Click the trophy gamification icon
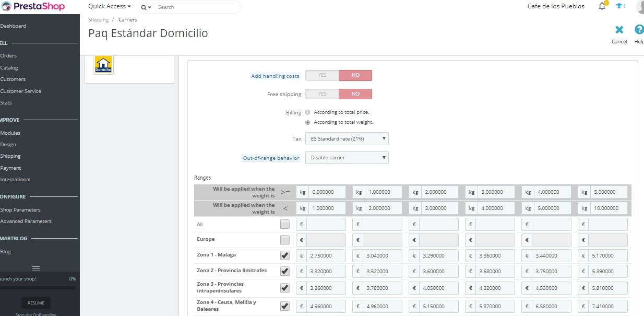The height and width of the screenshot is (316, 644). click(619, 6)
